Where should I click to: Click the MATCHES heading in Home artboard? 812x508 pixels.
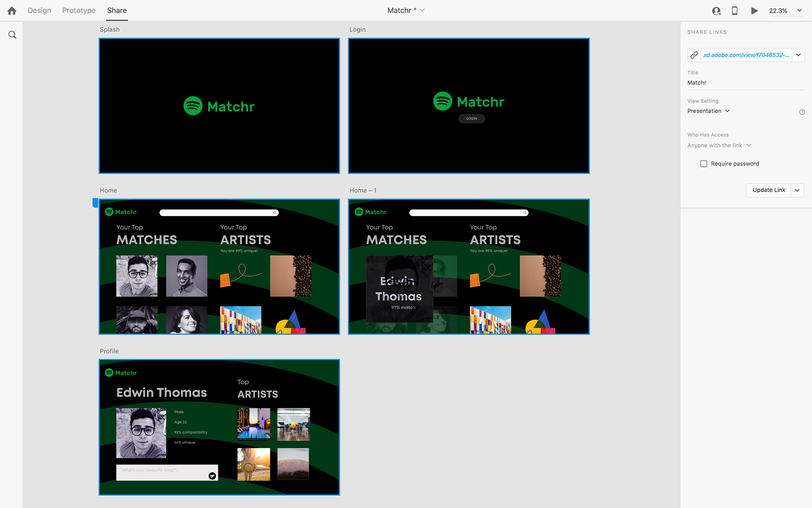pyautogui.click(x=147, y=240)
